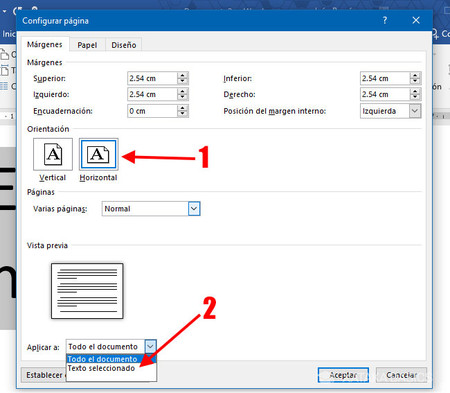Expand the Varias páginas dropdown arrow
450x393 pixels.
[x=194, y=209]
